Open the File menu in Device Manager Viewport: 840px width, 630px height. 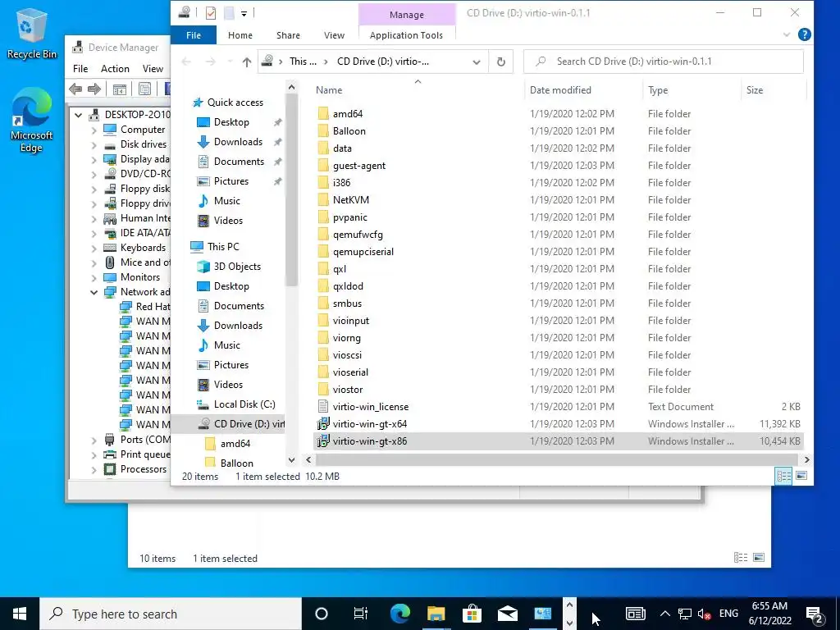[80, 69]
